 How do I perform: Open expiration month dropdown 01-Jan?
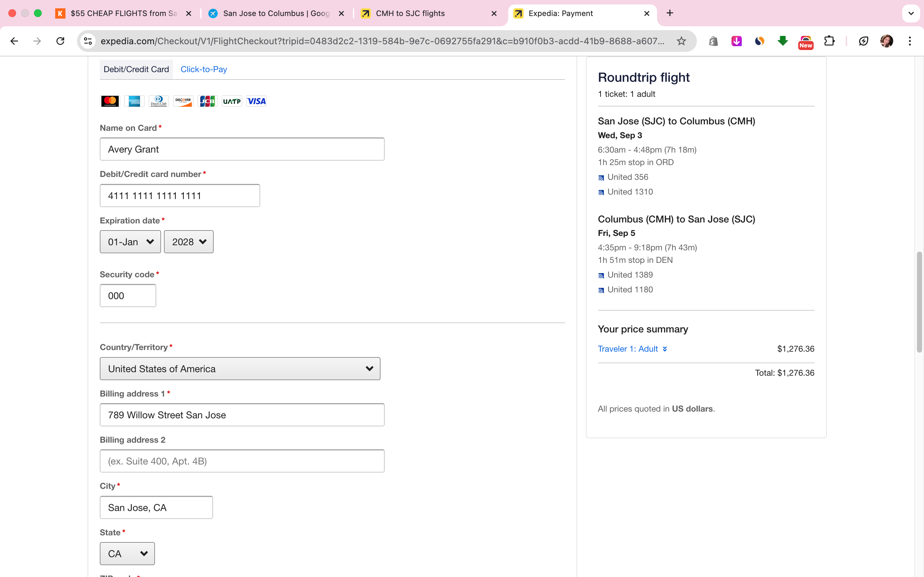(x=130, y=242)
